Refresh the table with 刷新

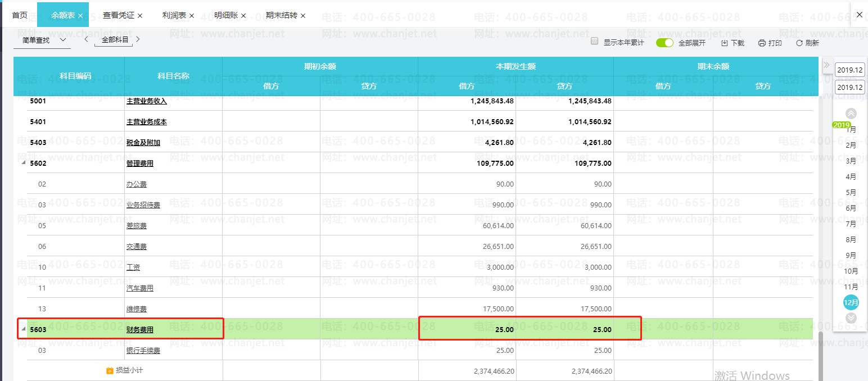point(807,43)
